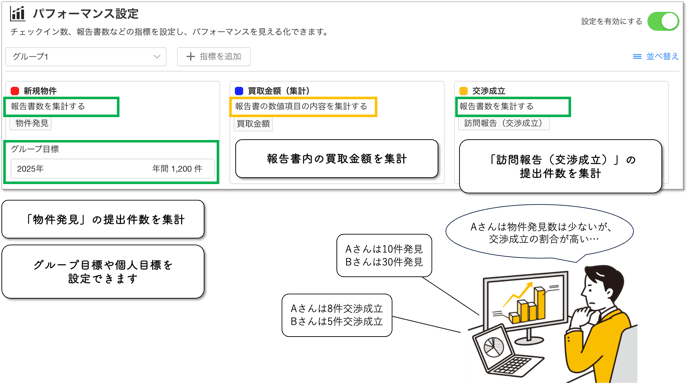Click the 指標を追加 button
Screen dimensions: 688x386
click(x=214, y=57)
